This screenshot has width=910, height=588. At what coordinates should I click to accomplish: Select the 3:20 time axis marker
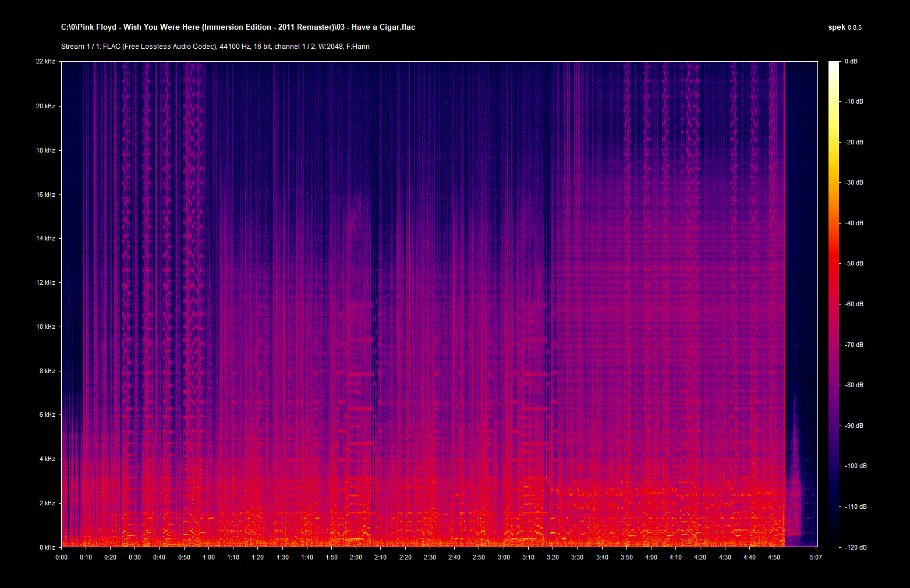pos(553,557)
